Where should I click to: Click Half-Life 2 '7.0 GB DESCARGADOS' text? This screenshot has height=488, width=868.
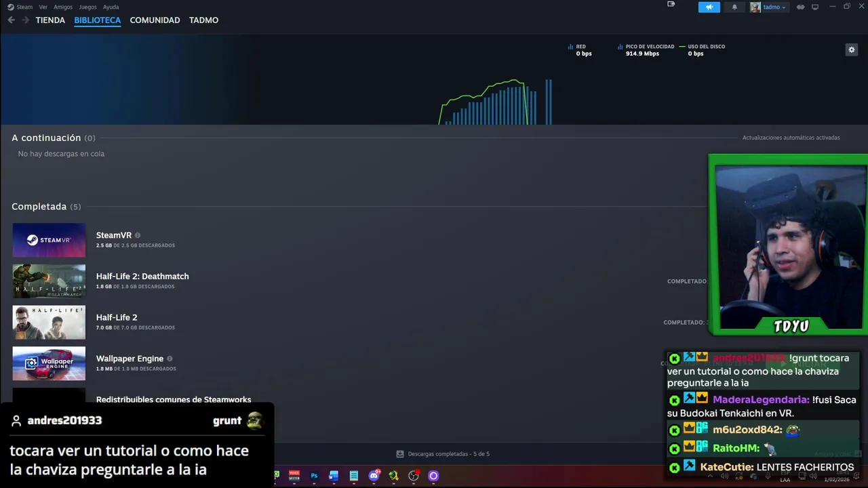(136, 327)
